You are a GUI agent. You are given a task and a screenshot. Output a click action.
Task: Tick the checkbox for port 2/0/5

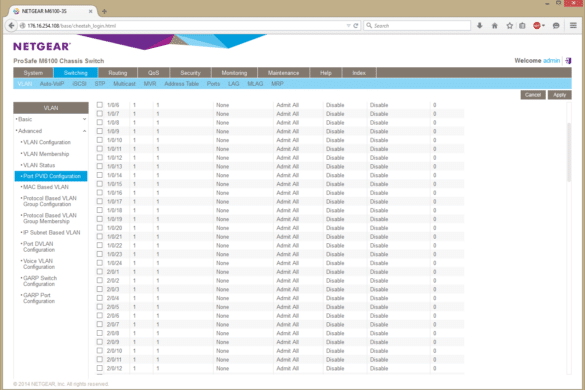[100, 306]
